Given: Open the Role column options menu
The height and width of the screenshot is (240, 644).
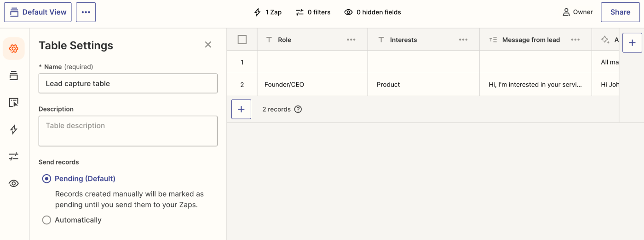Looking at the screenshot, I should [351, 40].
